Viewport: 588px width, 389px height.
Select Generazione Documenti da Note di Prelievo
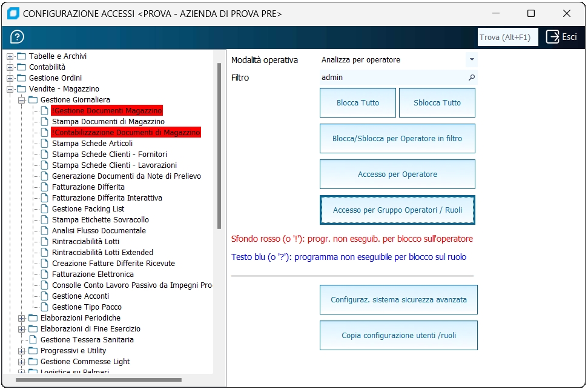point(127,176)
